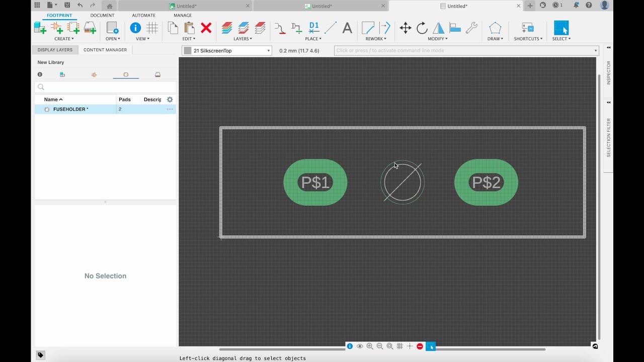Switch to the CONTENT MANAGER panel tab
Viewport: 644px width, 362px height.
click(x=105, y=50)
